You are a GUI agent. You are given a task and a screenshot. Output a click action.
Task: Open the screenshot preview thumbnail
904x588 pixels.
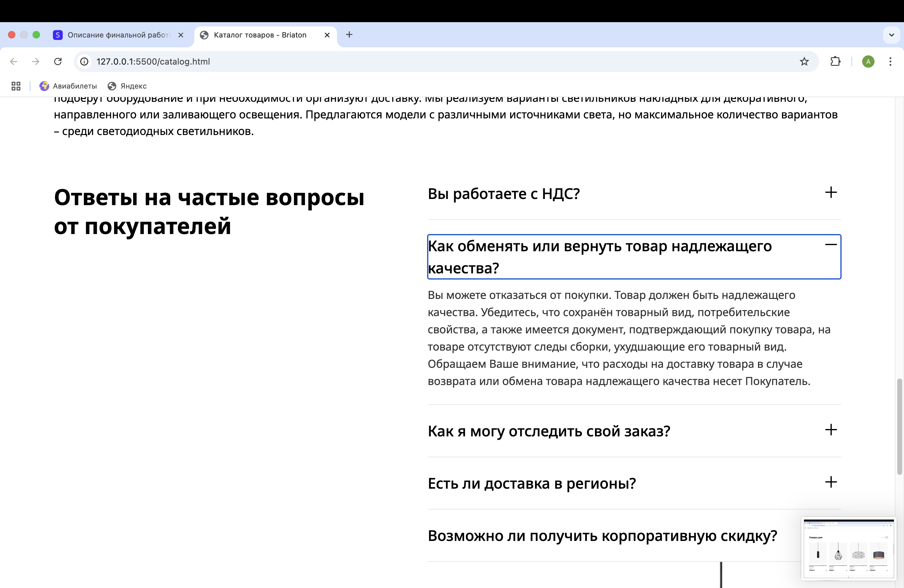(x=849, y=549)
